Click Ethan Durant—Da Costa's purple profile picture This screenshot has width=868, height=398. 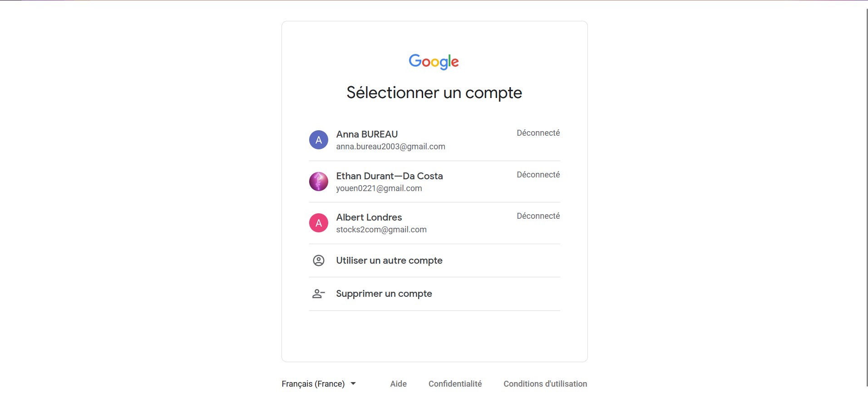pos(319,182)
